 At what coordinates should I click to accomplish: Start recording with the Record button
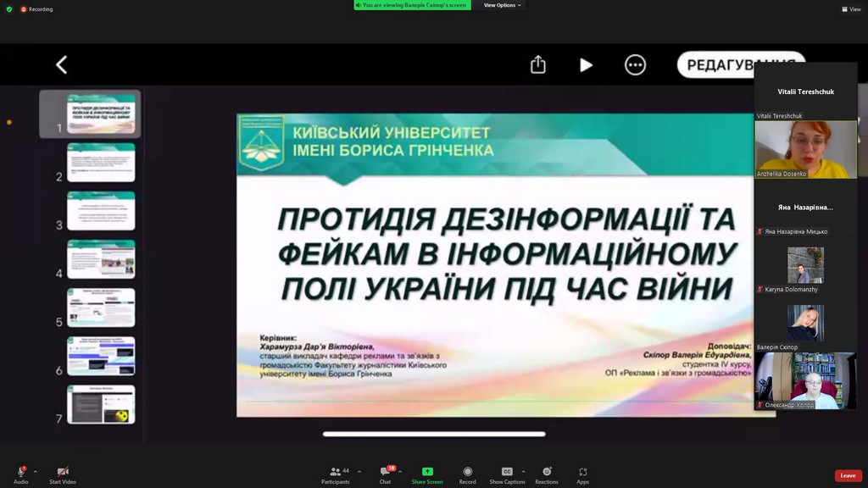[467, 472]
